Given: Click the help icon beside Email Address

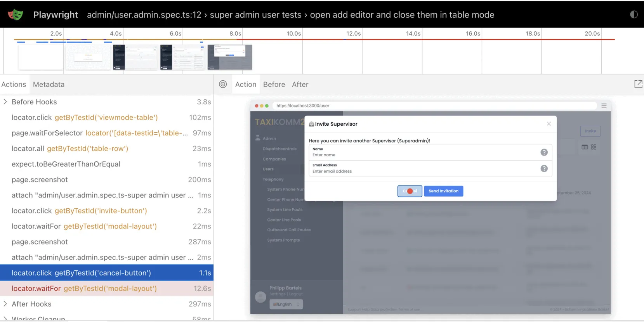Looking at the screenshot, I should [x=544, y=169].
